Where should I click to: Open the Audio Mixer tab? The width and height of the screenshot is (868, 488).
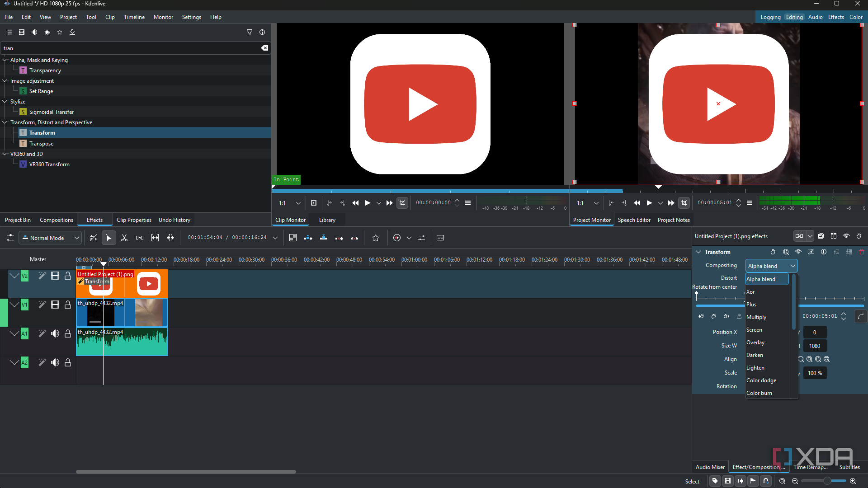(x=710, y=467)
